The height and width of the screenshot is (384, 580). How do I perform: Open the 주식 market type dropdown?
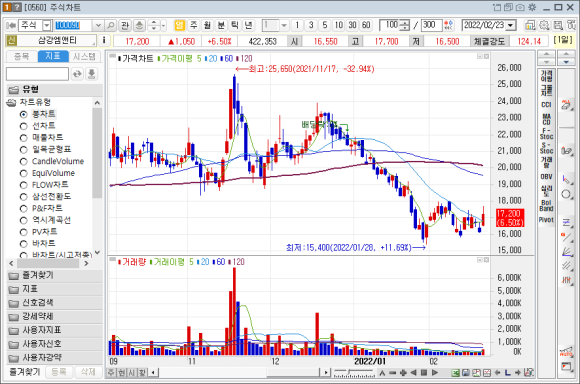47,25
